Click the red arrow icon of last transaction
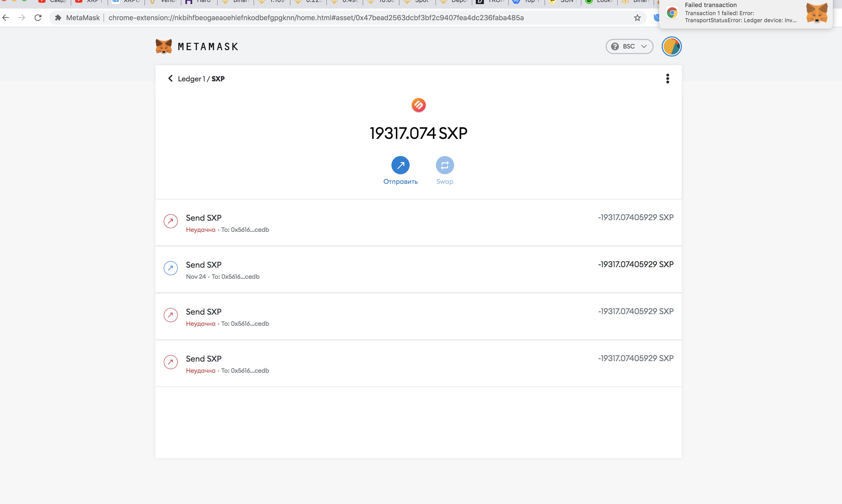Image resolution: width=842 pixels, height=504 pixels. pyautogui.click(x=170, y=362)
